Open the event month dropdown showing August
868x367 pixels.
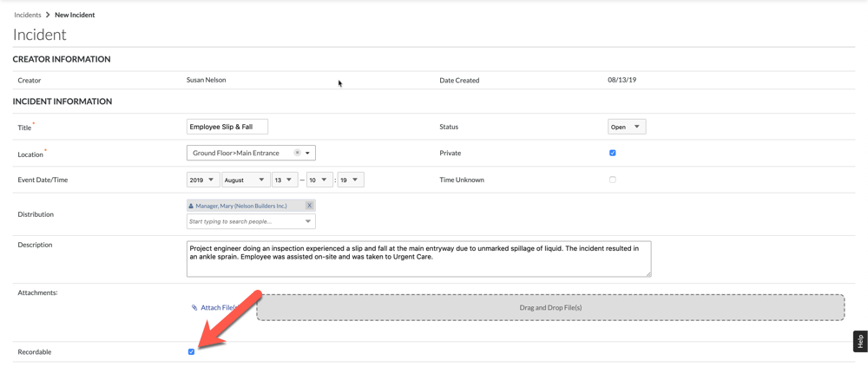(245, 180)
